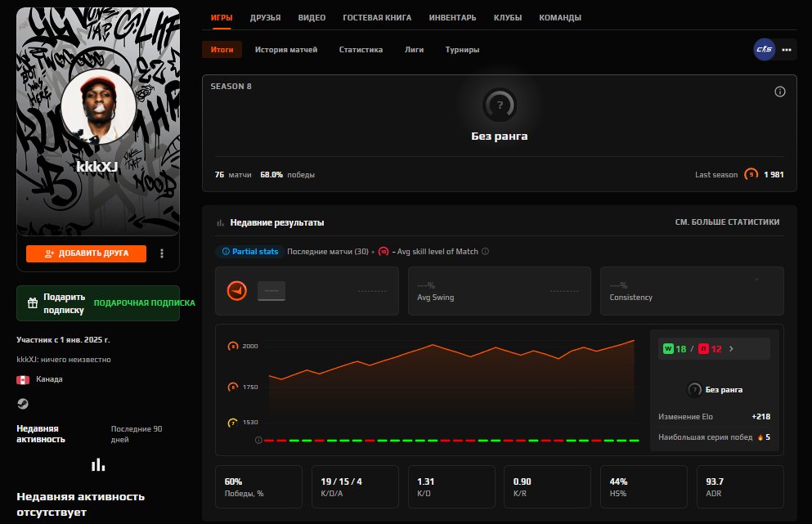The height and width of the screenshot is (524, 812).
Task: Click the ДОБАВИТЬ ДРУГА button
Action: pos(87,253)
